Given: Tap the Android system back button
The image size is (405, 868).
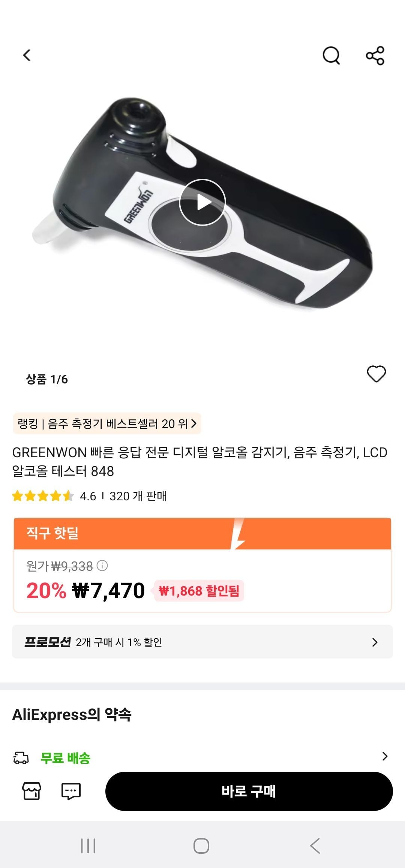Looking at the screenshot, I should [315, 846].
